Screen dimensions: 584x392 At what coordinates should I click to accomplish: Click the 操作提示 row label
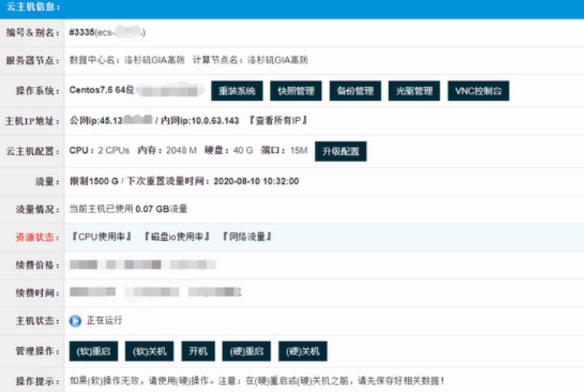(x=37, y=381)
